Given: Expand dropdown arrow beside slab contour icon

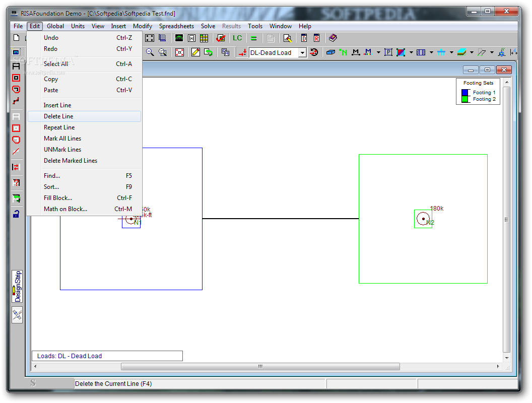Looking at the screenshot, I should click(411, 52).
